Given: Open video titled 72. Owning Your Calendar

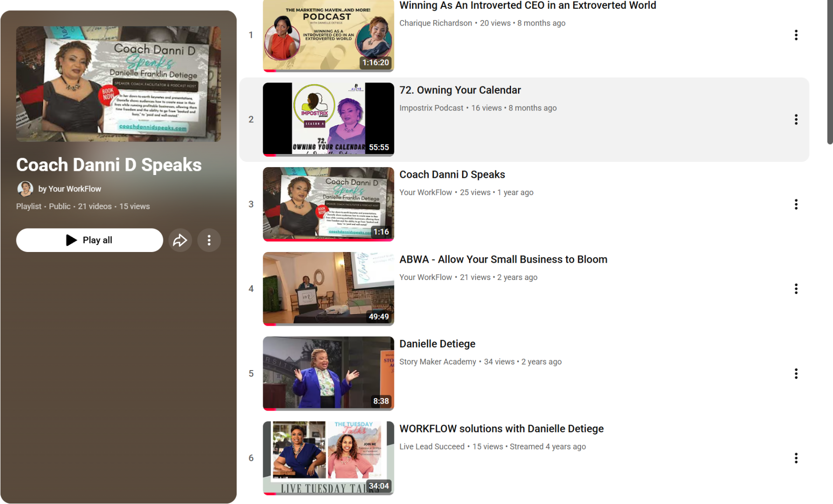Looking at the screenshot, I should point(460,90).
